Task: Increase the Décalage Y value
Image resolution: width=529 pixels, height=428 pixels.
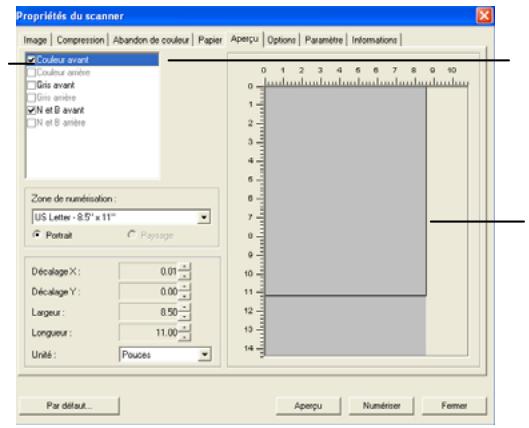Action: tap(184, 287)
